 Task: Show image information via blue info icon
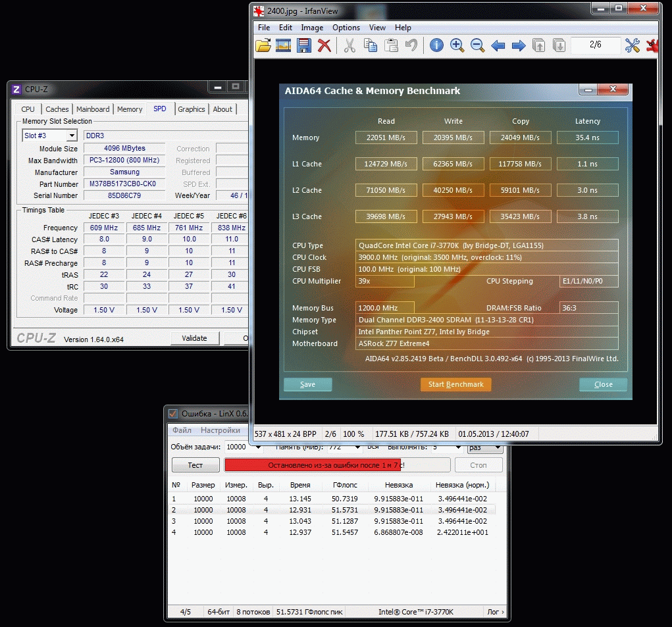(x=437, y=45)
